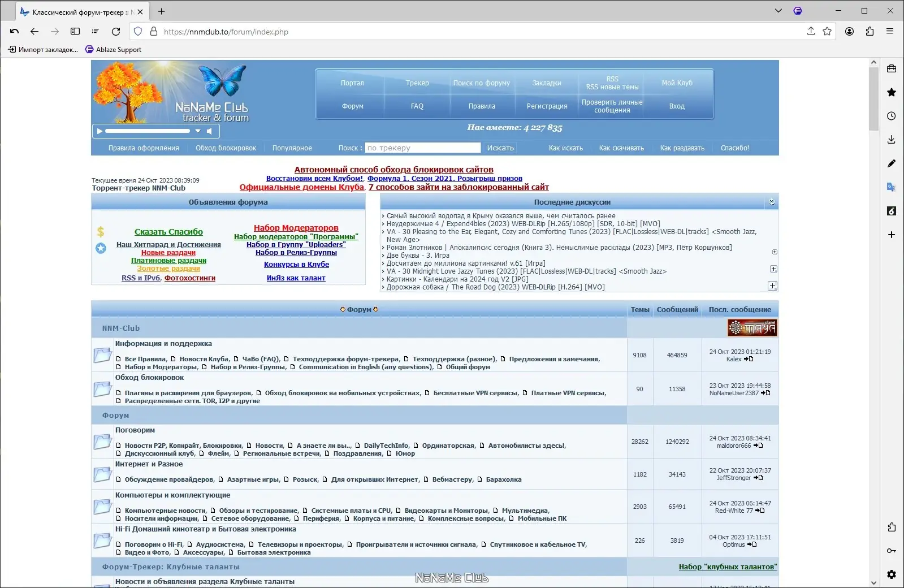
Task: Open Поиск по форуму menu item
Action: click(482, 83)
